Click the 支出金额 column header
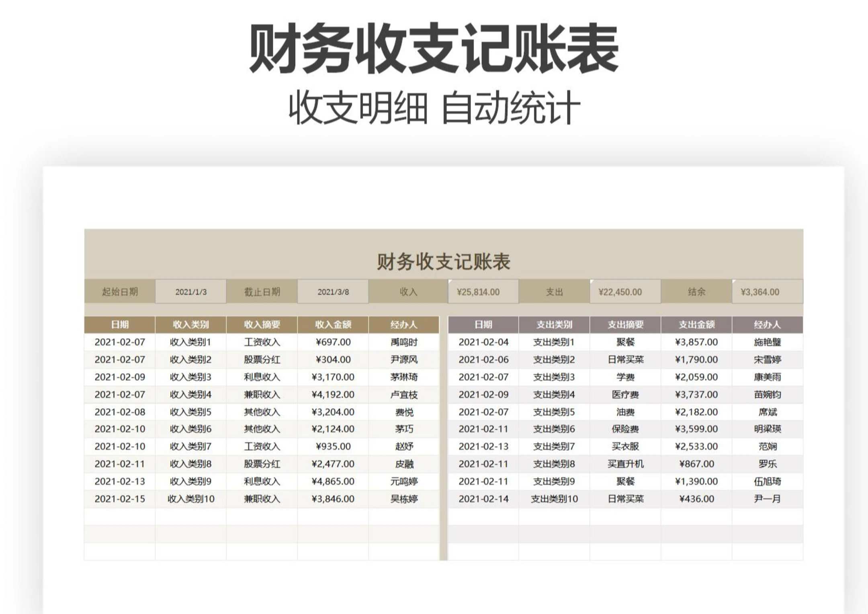The height and width of the screenshot is (614, 868). coord(696,324)
